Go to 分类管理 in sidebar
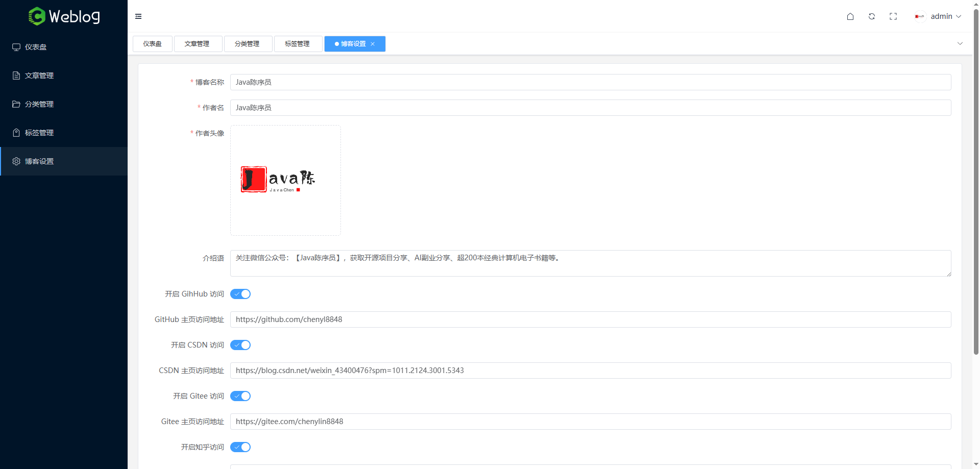Screen dimensions: 980x469 pos(39,104)
